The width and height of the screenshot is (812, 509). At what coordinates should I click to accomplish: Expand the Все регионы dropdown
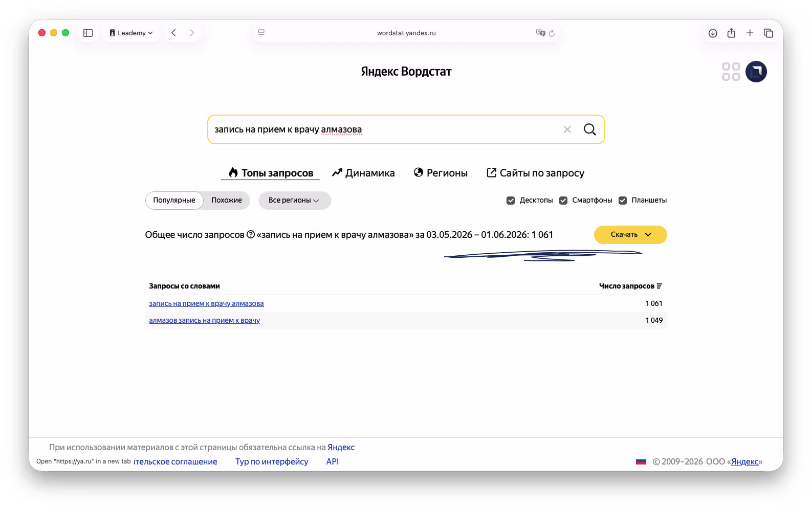coord(294,200)
